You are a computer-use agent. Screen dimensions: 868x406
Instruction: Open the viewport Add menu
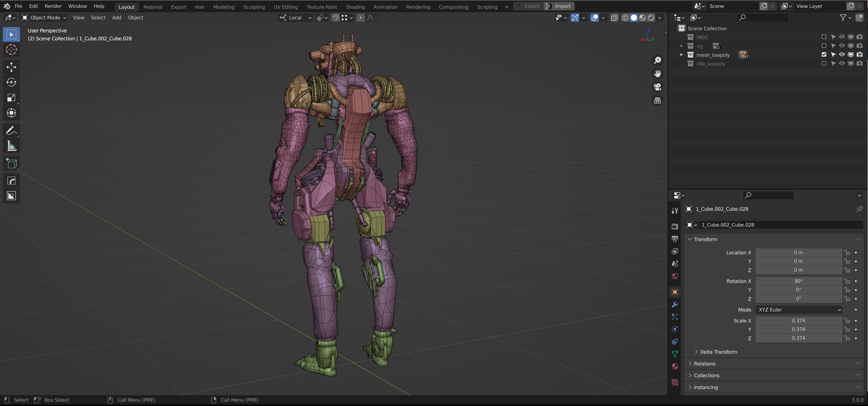pos(117,18)
